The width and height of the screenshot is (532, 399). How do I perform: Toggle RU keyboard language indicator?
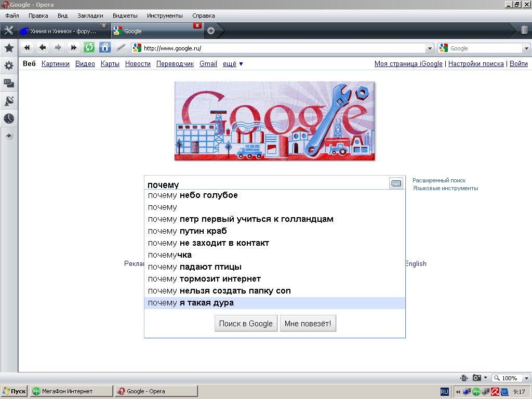tap(445, 391)
